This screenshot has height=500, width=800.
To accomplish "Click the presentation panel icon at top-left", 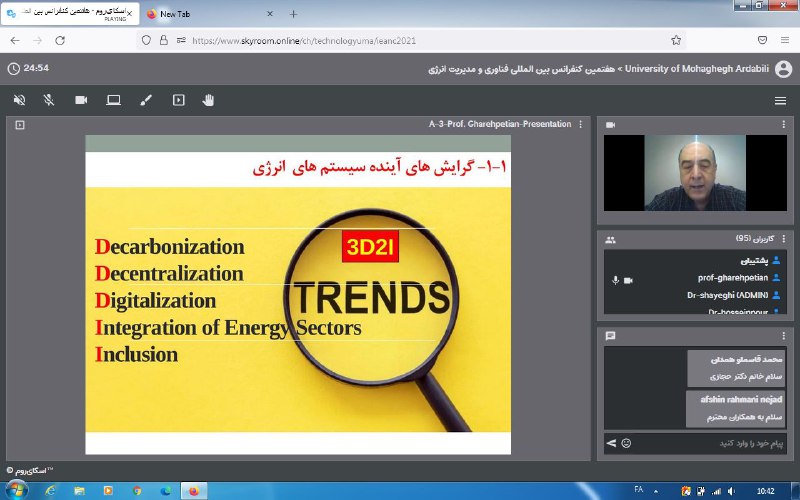I will [x=20, y=124].
